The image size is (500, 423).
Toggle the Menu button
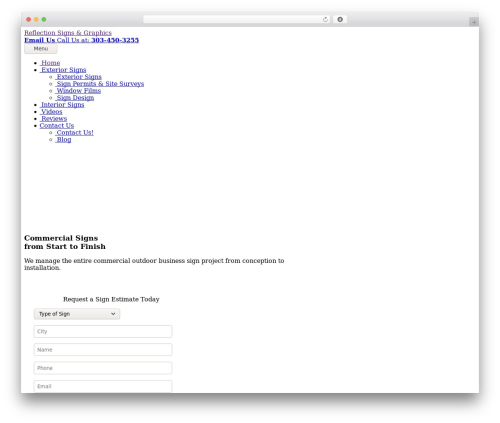(x=41, y=49)
